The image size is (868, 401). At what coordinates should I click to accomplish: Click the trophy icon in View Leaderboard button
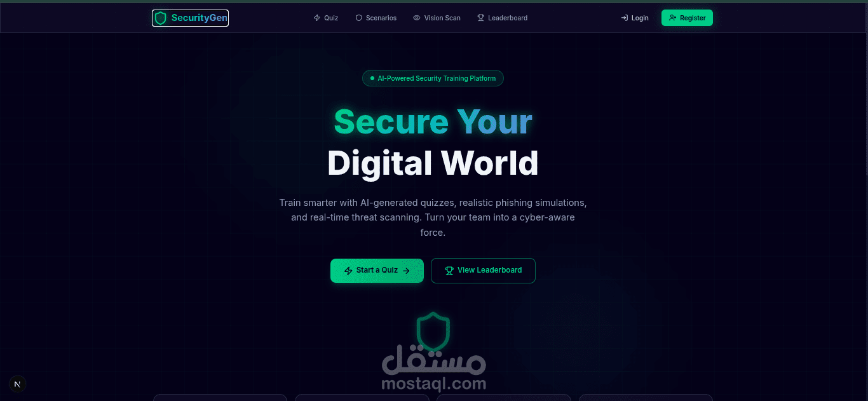point(449,271)
